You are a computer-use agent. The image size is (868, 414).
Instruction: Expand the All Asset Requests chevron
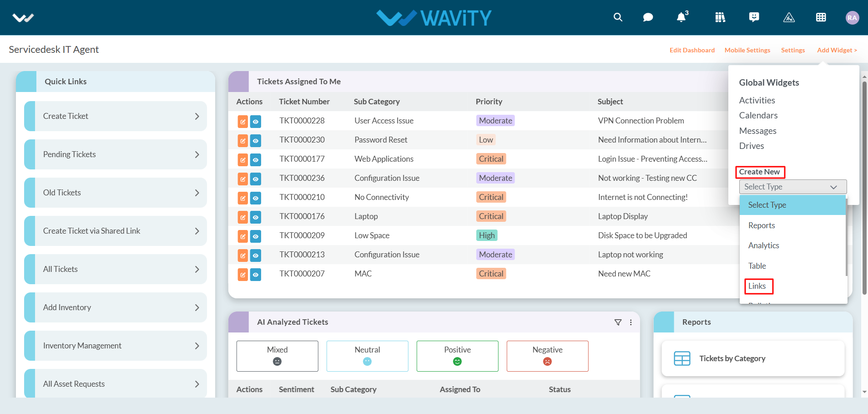(x=197, y=384)
